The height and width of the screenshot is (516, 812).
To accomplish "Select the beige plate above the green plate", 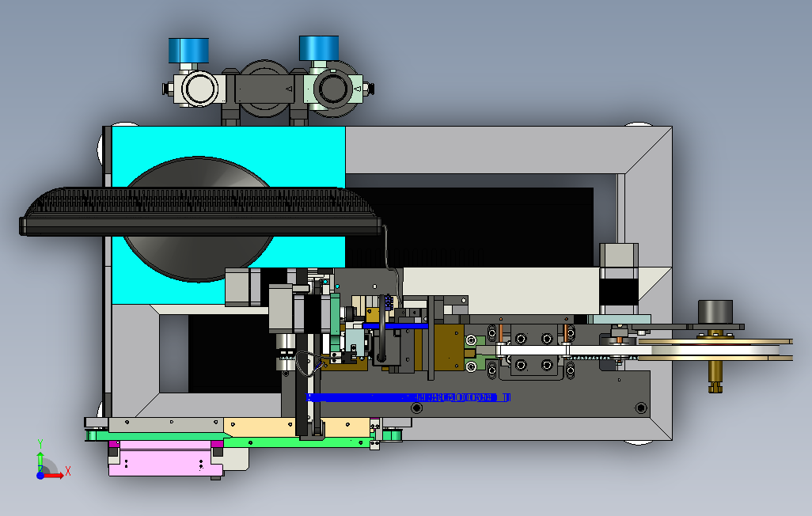I will tap(296, 427).
